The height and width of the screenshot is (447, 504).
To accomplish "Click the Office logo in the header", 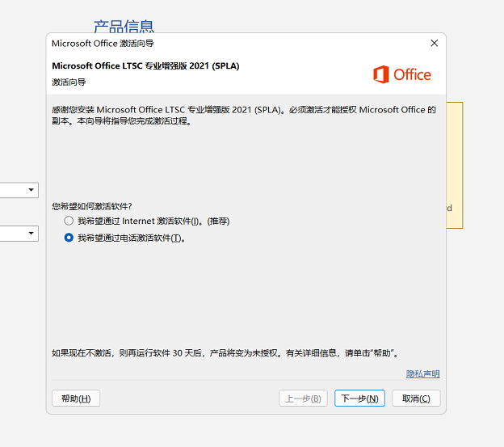I will (x=401, y=74).
